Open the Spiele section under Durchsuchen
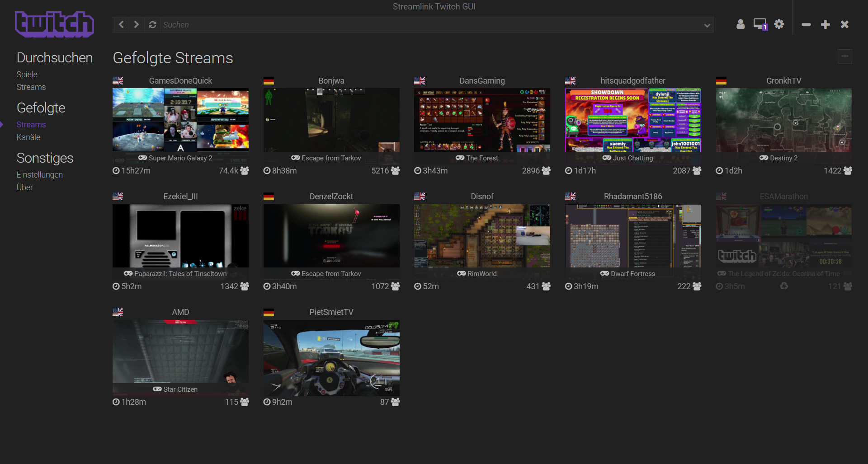The width and height of the screenshot is (868, 464). click(27, 74)
